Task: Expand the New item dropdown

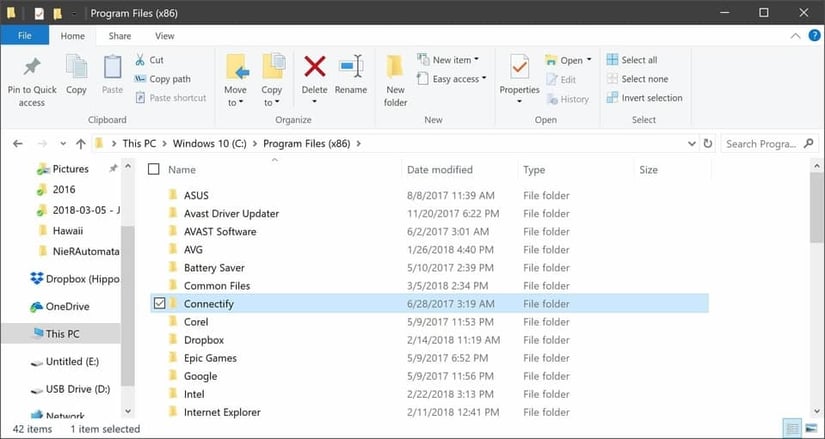Action: [476, 59]
